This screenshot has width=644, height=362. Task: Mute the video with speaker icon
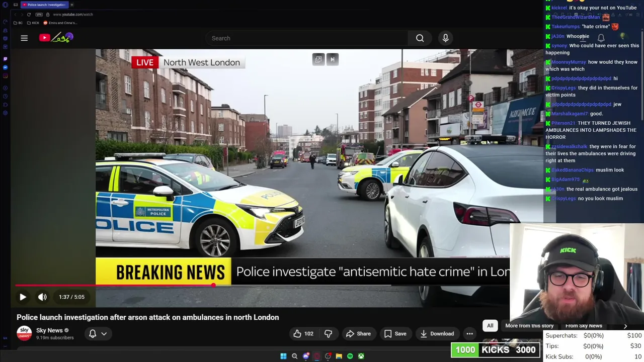pyautogui.click(x=42, y=297)
